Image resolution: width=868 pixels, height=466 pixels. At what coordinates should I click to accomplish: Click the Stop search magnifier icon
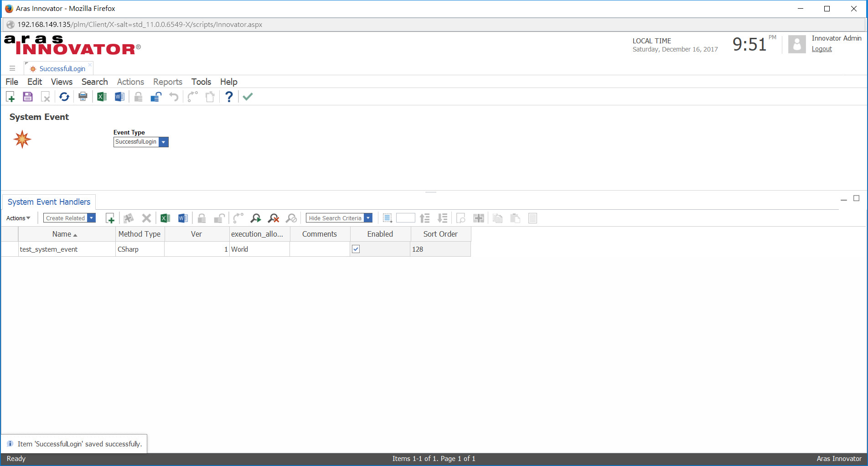[291, 218]
